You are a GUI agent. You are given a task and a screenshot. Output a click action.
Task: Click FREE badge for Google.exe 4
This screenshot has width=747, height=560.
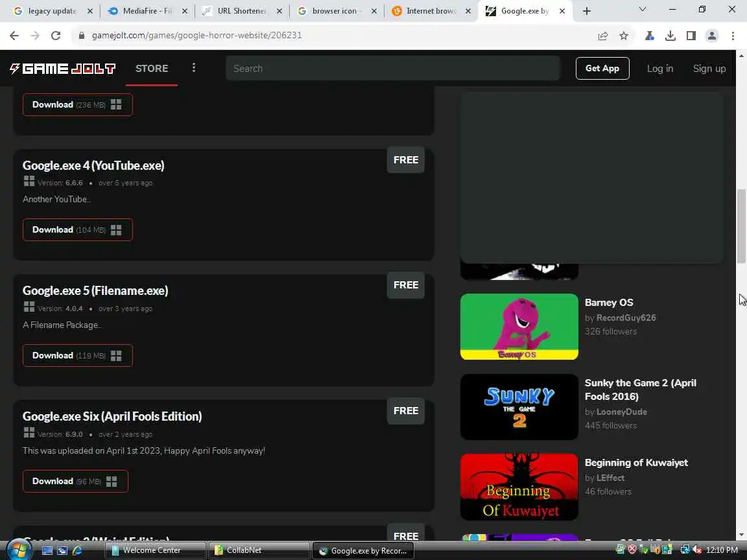pyautogui.click(x=406, y=161)
